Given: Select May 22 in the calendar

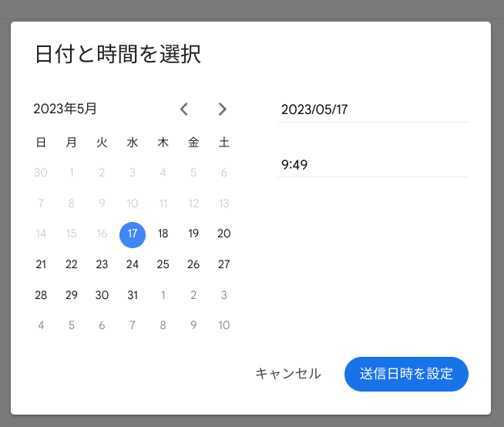Looking at the screenshot, I should coord(72,264).
